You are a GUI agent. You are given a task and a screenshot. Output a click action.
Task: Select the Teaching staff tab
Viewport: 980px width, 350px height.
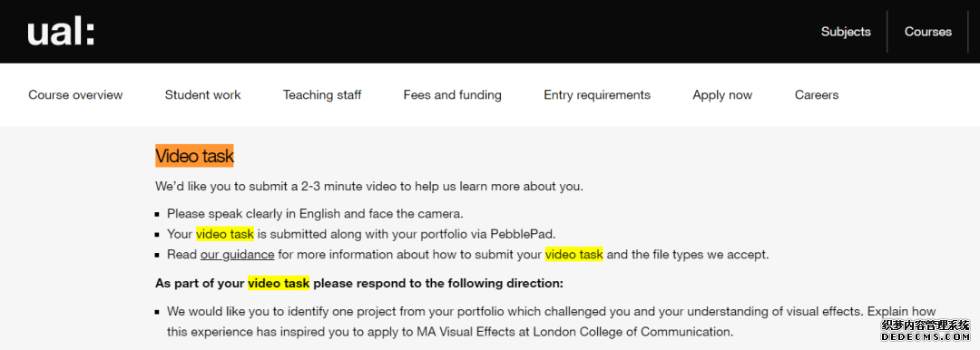pos(322,95)
